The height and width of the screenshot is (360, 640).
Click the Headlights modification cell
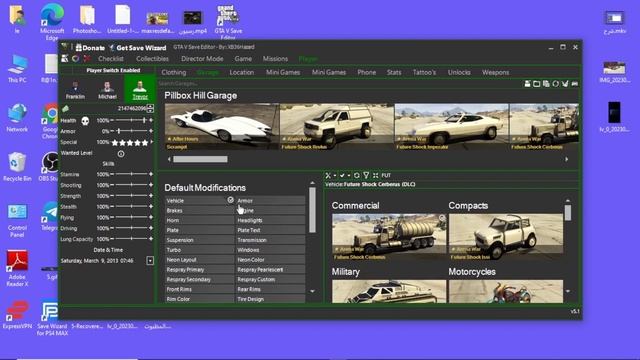click(270, 220)
